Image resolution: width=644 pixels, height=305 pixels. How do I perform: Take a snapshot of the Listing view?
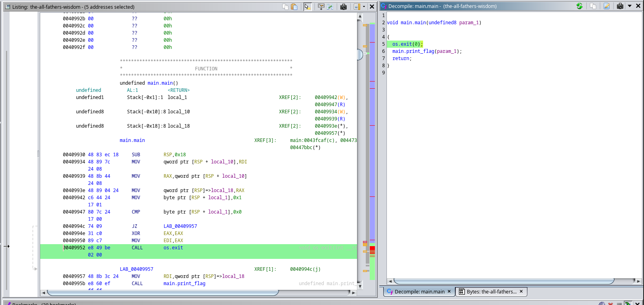[x=343, y=6]
